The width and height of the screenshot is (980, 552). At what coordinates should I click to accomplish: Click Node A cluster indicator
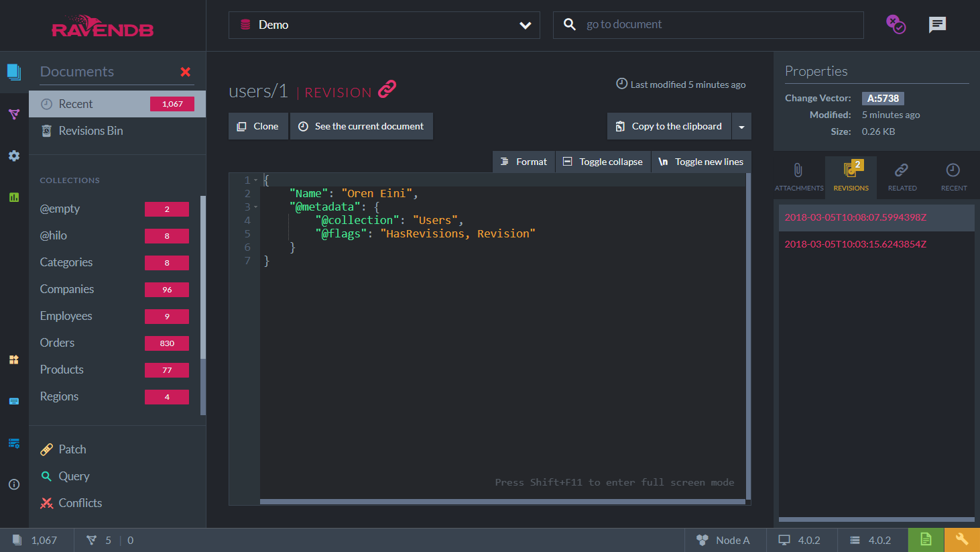[x=723, y=540]
